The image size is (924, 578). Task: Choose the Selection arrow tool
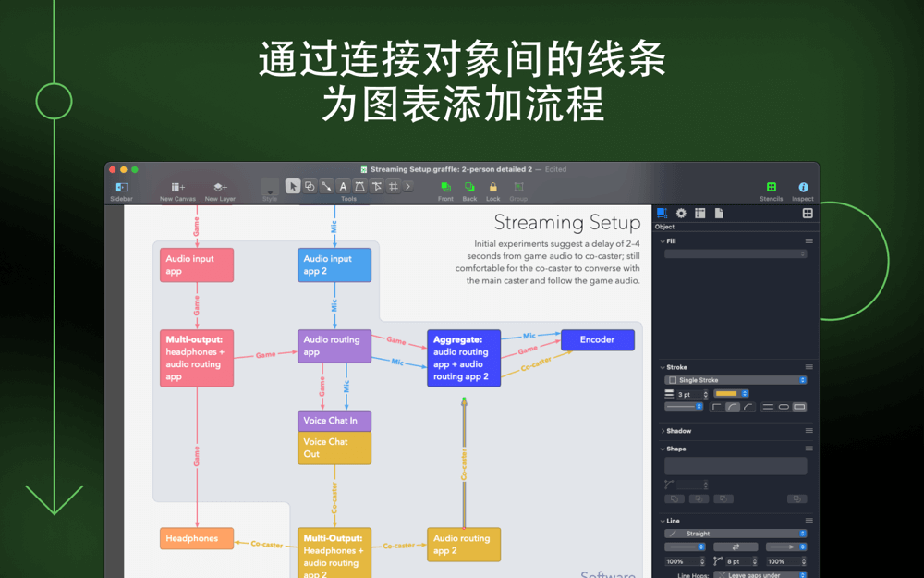point(293,187)
